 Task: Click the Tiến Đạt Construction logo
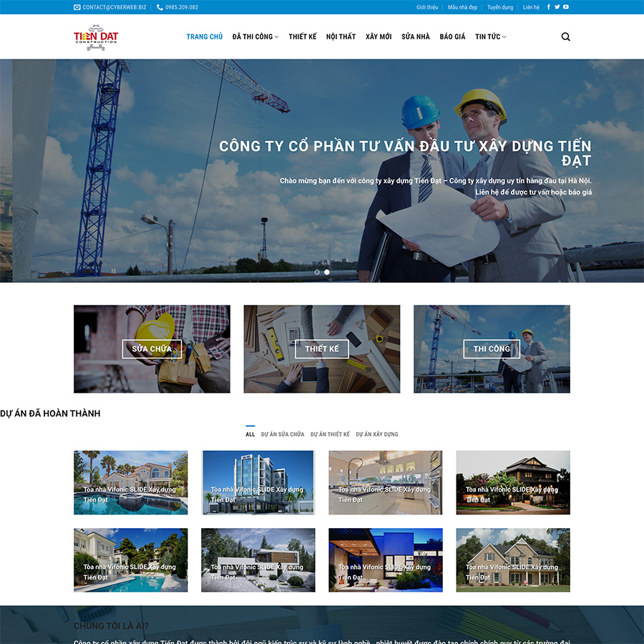[x=96, y=37]
